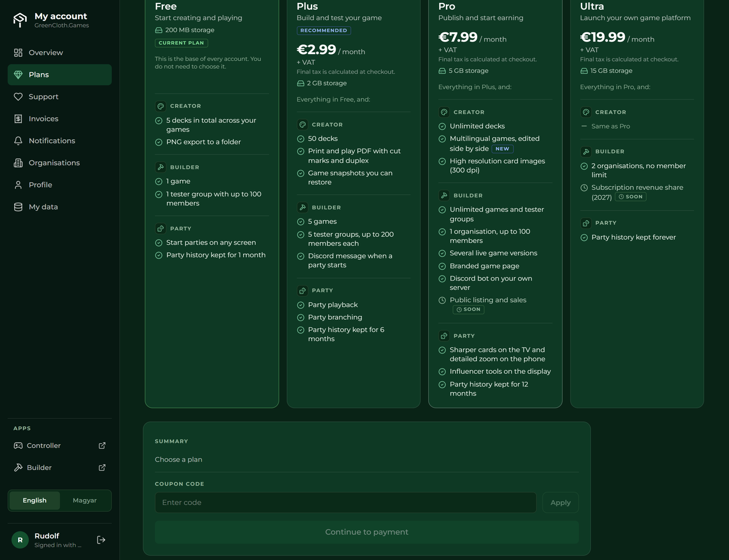Click Ultra plan Builder hammer icon

585,152
